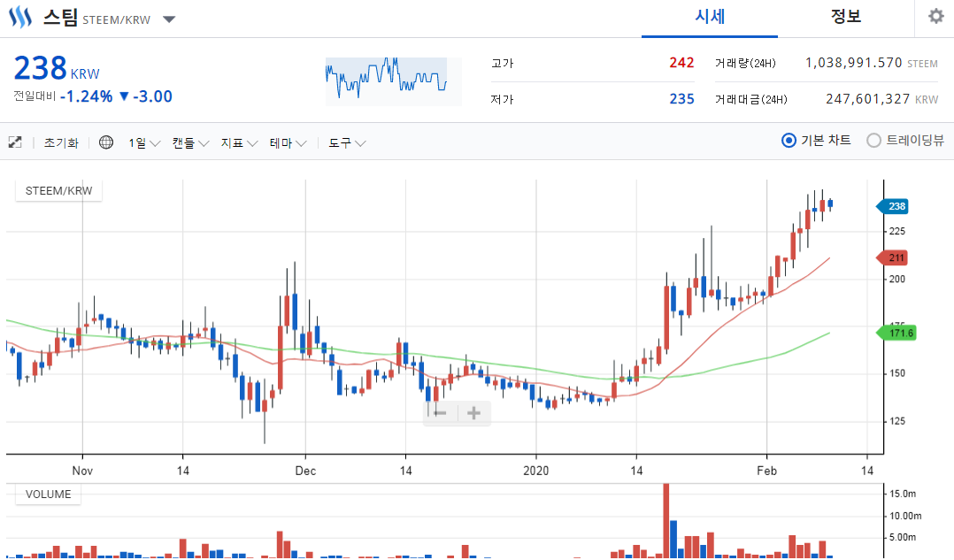Viewport: 954px width, 560px height.
Task: Click the 225 price axis label
Action: [896, 232]
